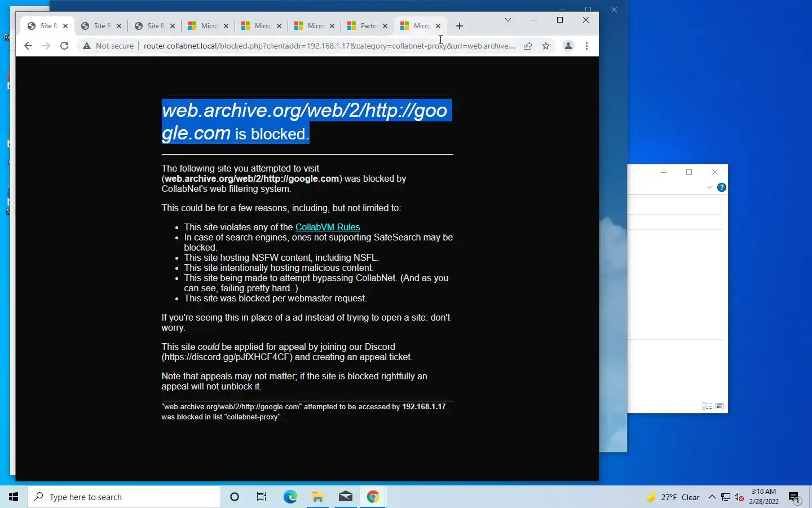Click the browser forward arrow

click(46, 46)
